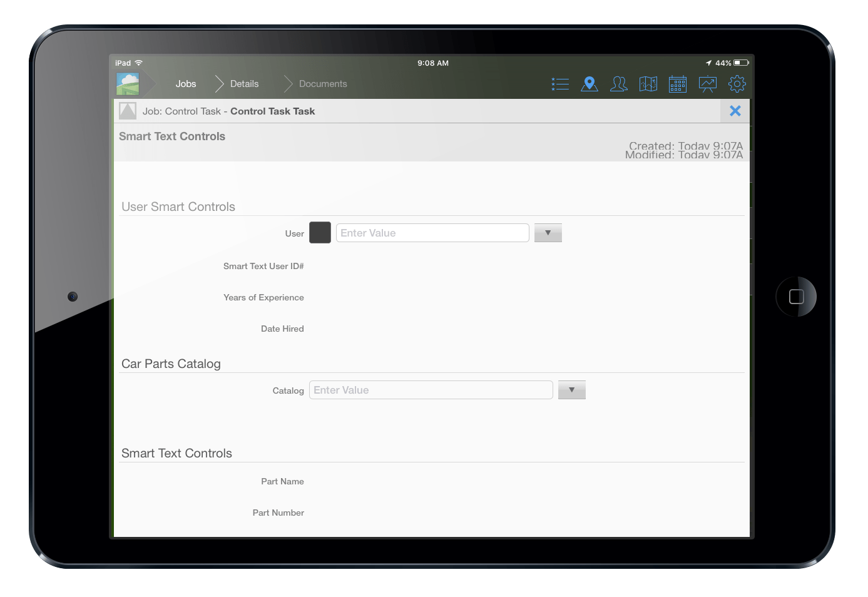Click the gray user image placeholder square

point(320,232)
